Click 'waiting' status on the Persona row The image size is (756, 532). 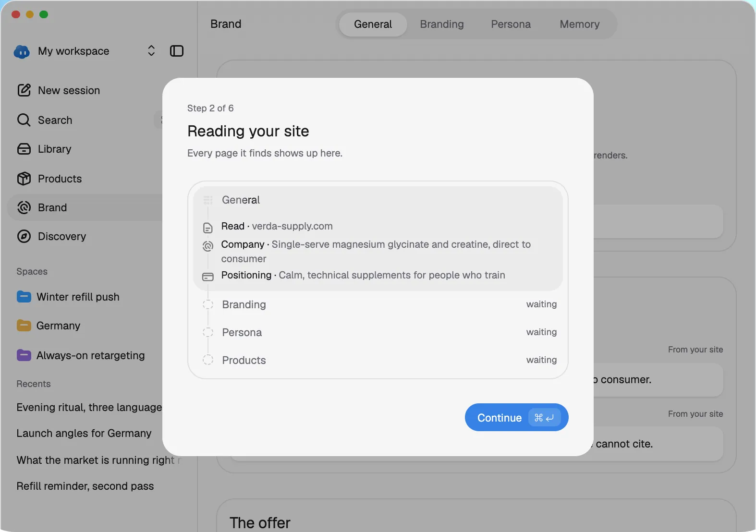(x=542, y=332)
